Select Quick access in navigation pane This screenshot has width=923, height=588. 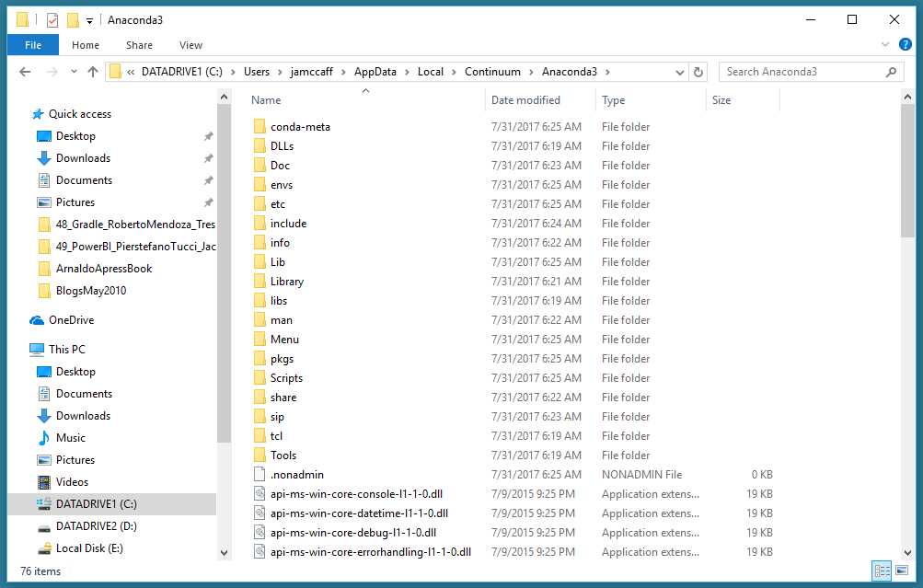click(79, 114)
